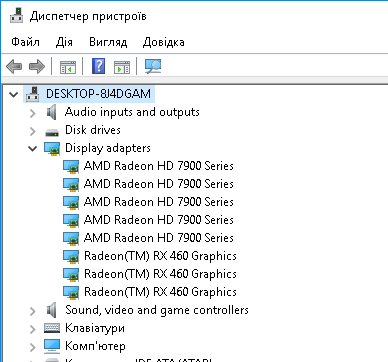Click the Audio inputs and outputs speaker icon
The width and height of the screenshot is (388, 362).
51,112
